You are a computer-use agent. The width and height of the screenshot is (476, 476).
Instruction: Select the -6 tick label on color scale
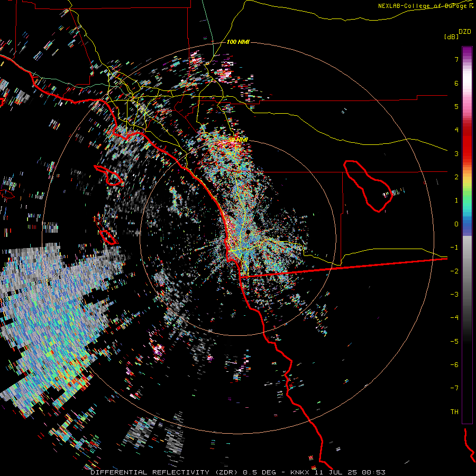click(x=454, y=365)
